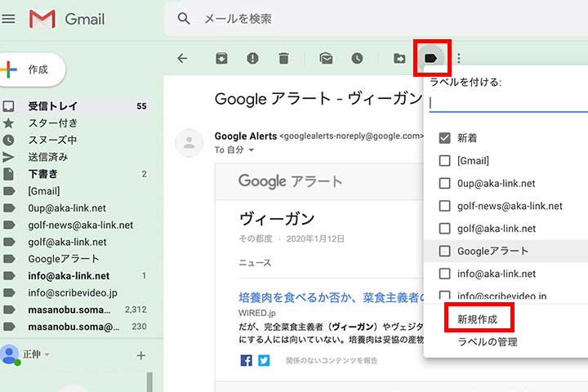This screenshot has height=392, width=588.
Task: Open the masanobu.soma@ label with 230 count
Action: tap(75, 327)
